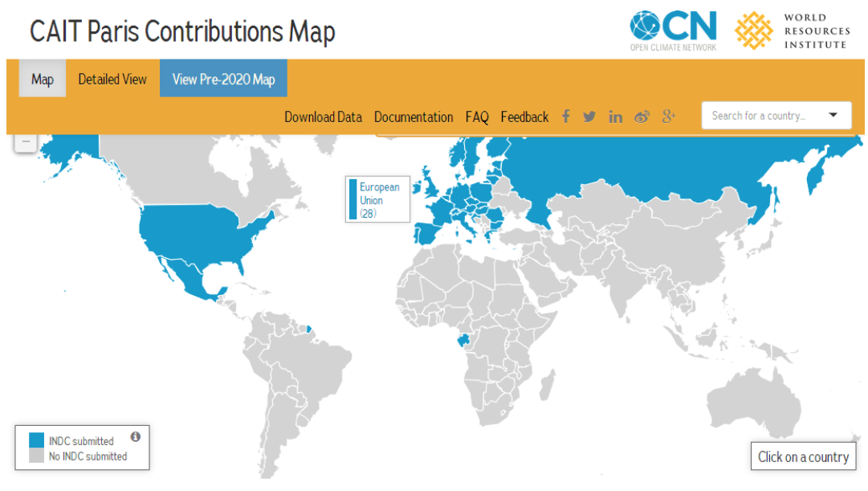The height and width of the screenshot is (491, 868).
Task: Switch to the Map tab
Action: tap(43, 79)
